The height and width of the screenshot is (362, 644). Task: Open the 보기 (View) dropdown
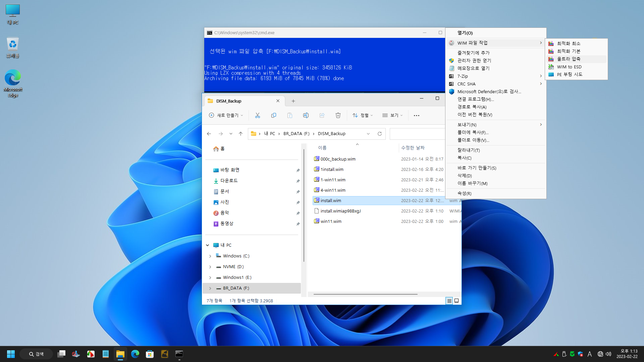click(392, 115)
